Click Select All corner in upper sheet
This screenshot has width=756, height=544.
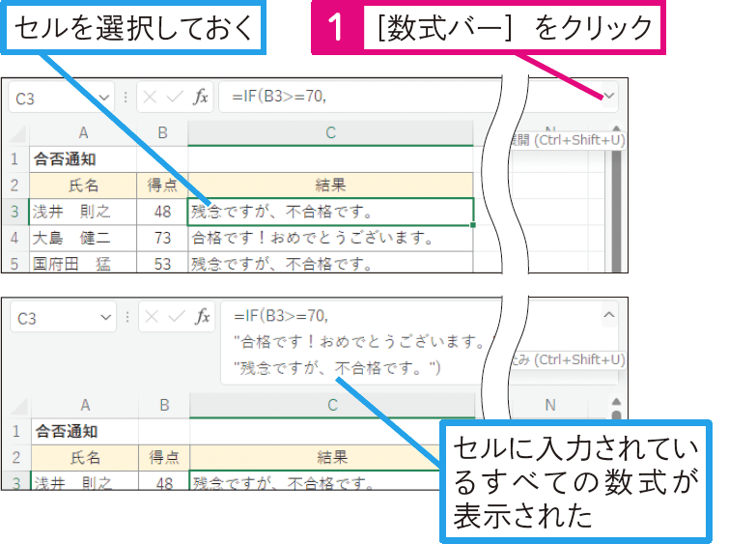(18, 132)
